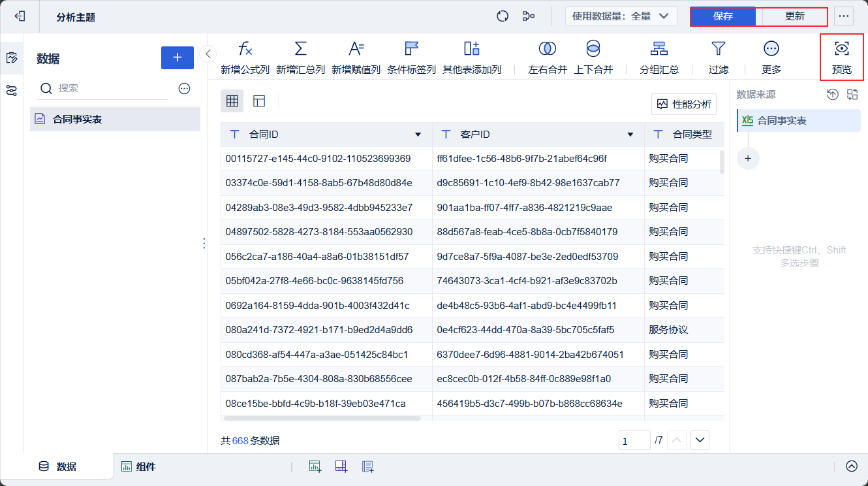This screenshot has height=486, width=868.
Task: Click 左右合并 tool
Action: (548, 57)
